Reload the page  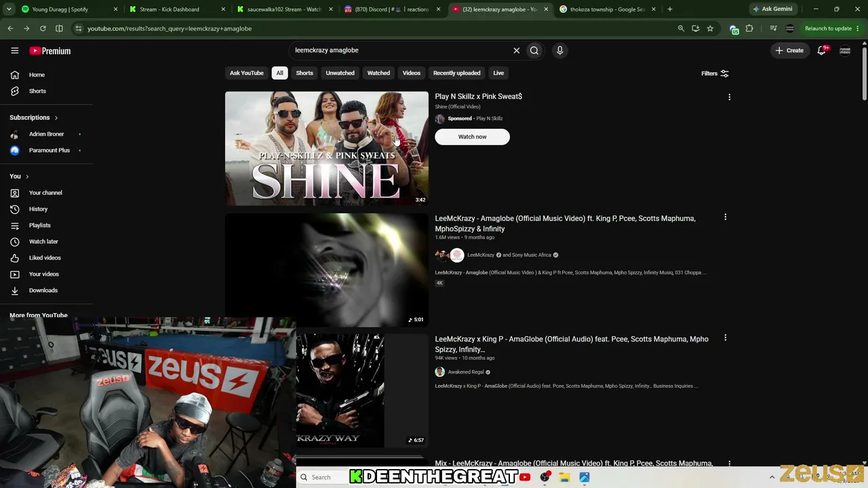[43, 28]
